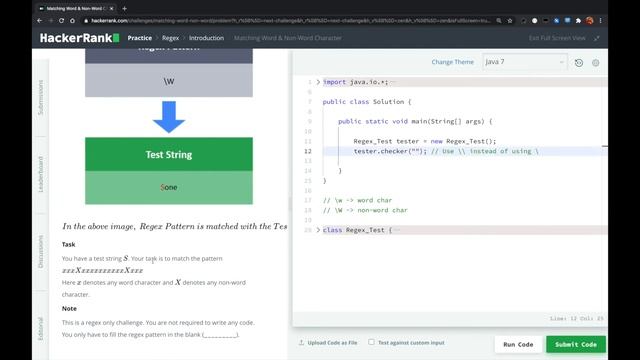Image resolution: width=640 pixels, height=360 pixels.
Task: Go to Introduction breadcrumb
Action: [206, 38]
